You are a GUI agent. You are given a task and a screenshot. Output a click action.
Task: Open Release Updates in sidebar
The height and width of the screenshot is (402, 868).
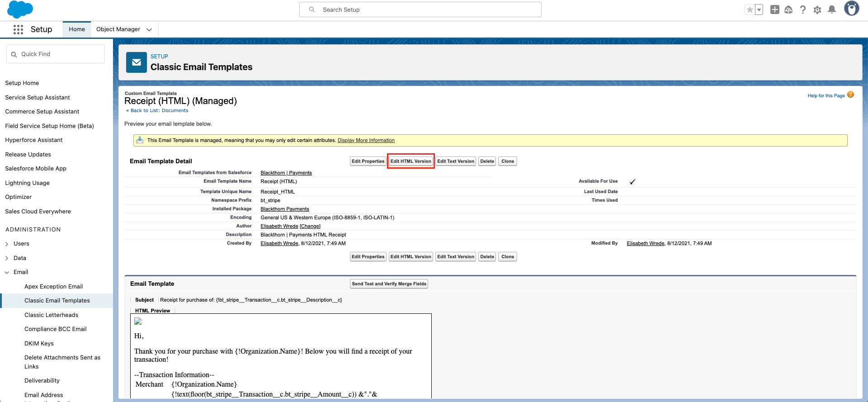[x=28, y=155]
